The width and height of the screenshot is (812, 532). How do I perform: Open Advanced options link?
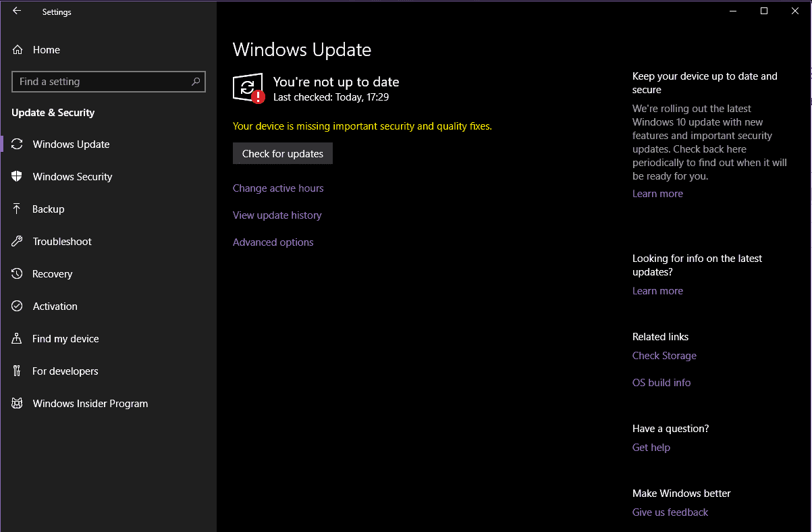[273, 242]
